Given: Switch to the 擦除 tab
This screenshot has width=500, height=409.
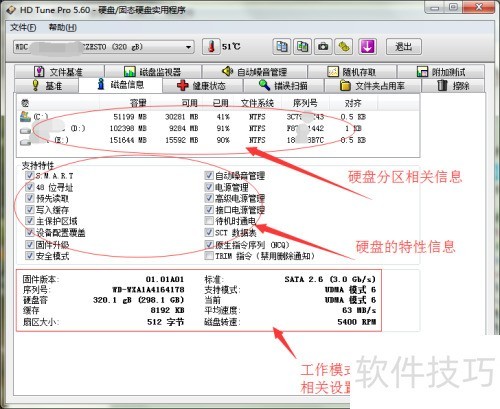Looking at the screenshot, I should pyautogui.click(x=453, y=86).
